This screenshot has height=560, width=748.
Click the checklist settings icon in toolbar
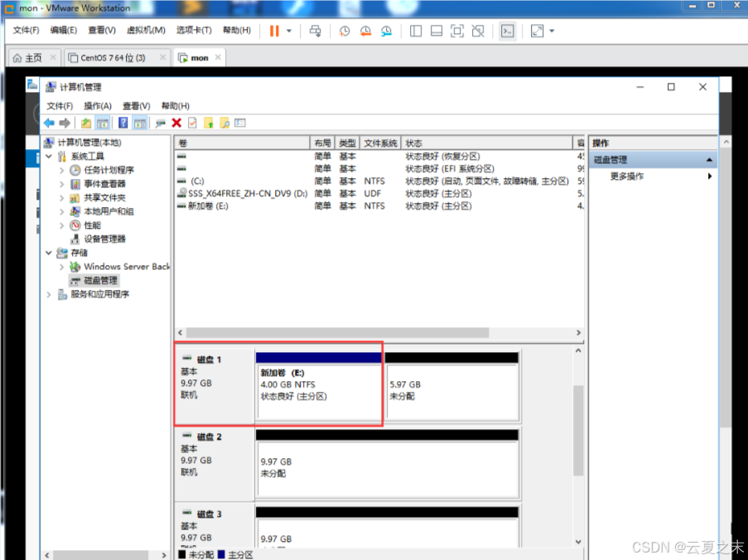[x=240, y=123]
